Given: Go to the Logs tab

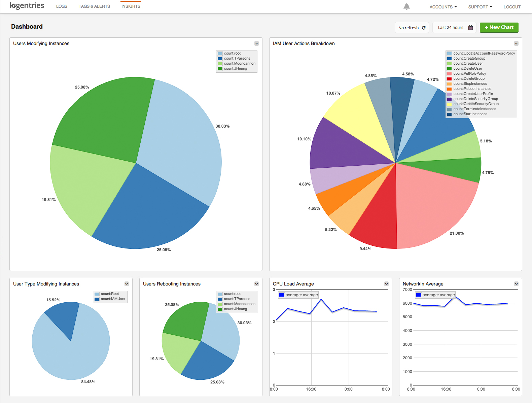Looking at the screenshot, I should tap(62, 6).
